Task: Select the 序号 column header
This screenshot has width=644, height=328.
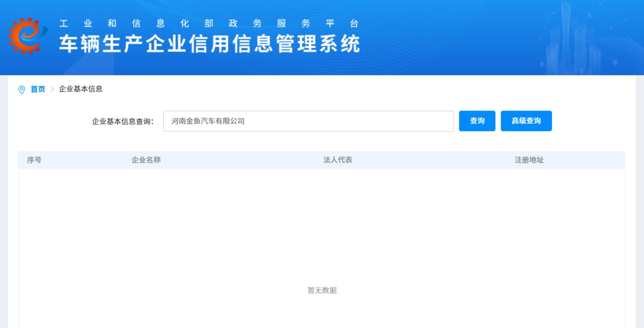Action: tap(34, 160)
